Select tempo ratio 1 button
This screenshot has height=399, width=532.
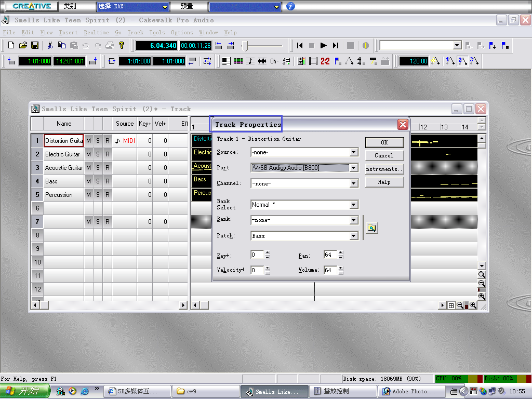[450, 61]
